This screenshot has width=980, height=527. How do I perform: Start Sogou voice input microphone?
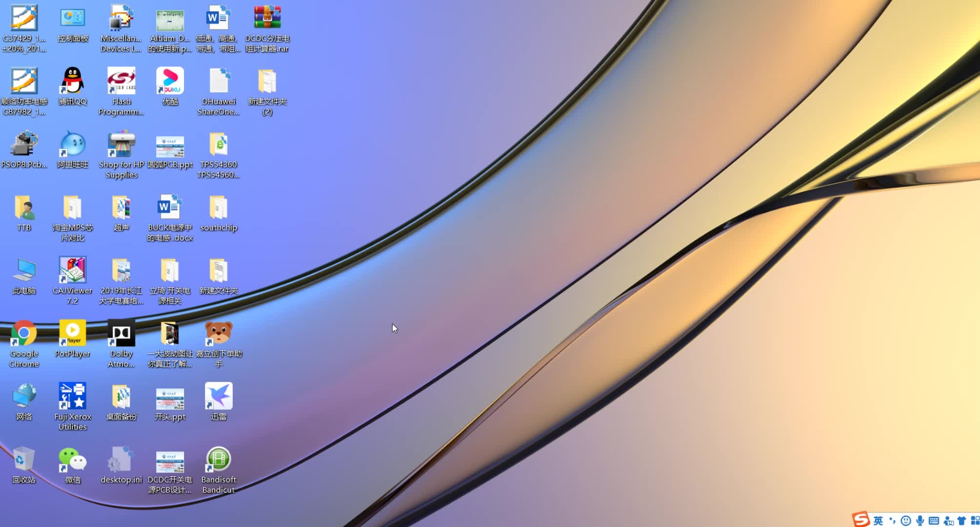click(920, 521)
